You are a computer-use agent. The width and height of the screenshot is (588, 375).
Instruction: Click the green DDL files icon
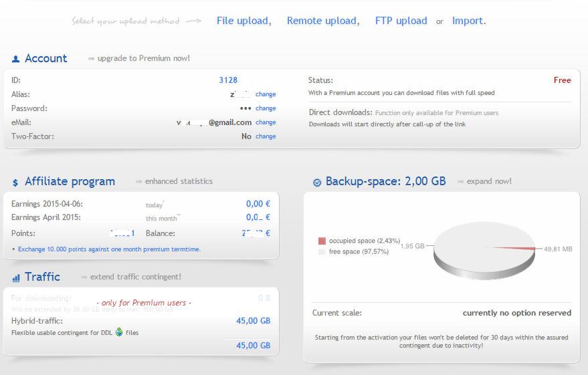[119, 332]
